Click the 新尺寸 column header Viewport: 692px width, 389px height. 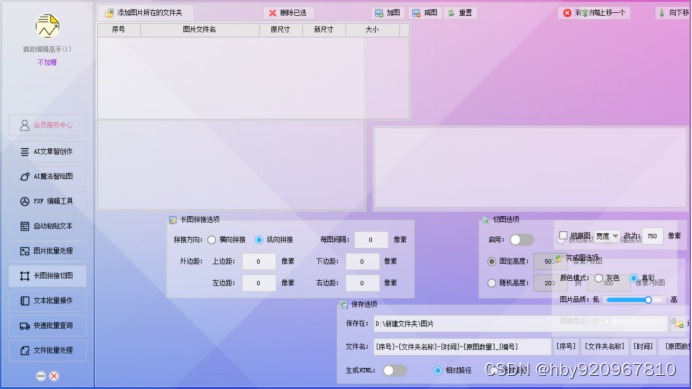(324, 30)
